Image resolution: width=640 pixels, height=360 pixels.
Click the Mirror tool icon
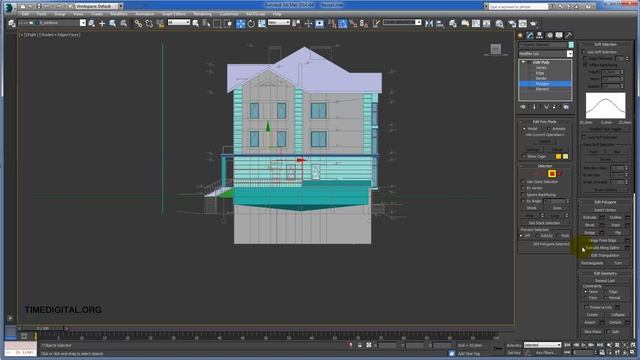[429, 24]
